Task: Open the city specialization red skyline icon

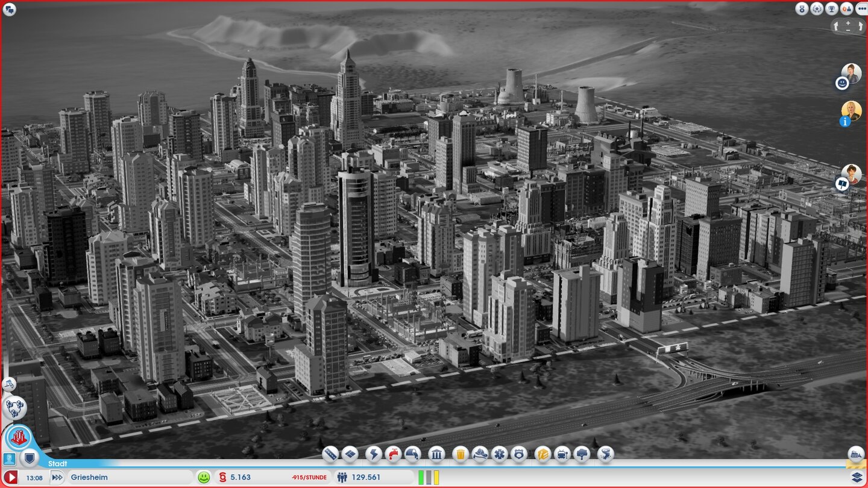Action: point(19,437)
